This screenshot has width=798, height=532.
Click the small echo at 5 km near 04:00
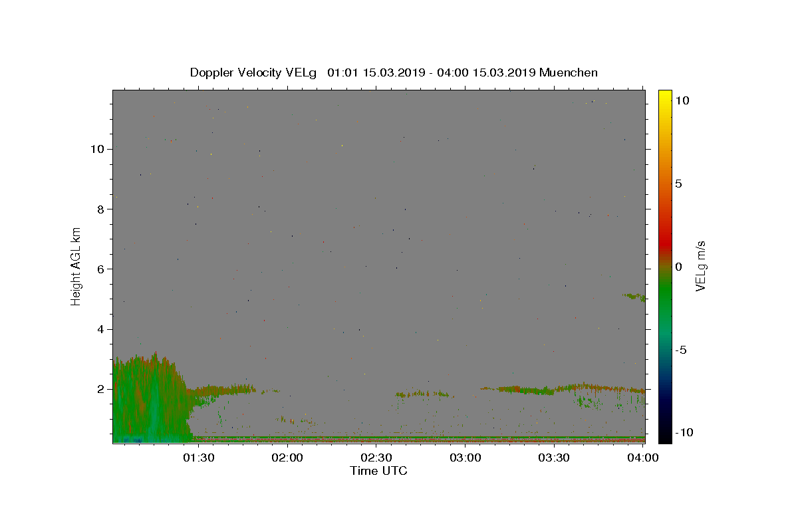[x=634, y=297]
